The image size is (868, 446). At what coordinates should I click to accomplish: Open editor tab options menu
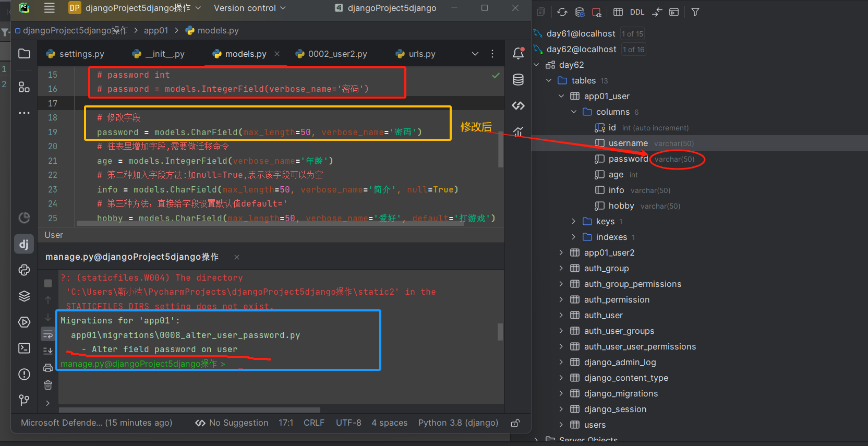point(492,54)
